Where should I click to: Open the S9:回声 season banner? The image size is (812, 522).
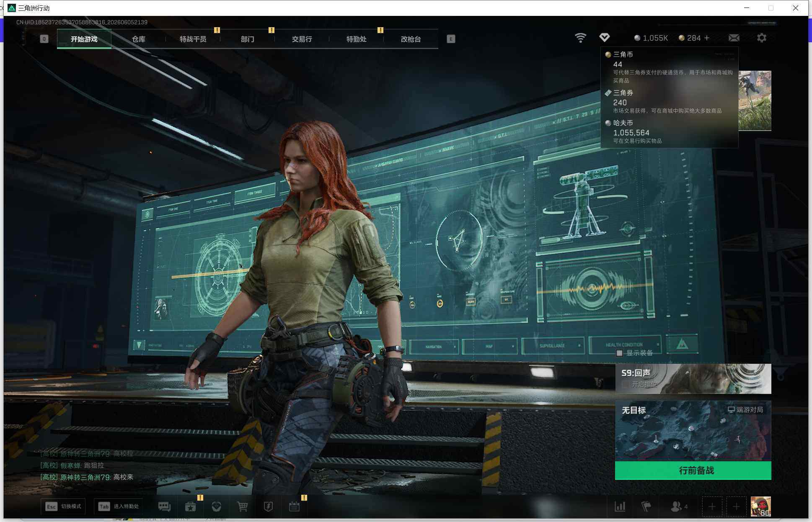click(x=693, y=379)
